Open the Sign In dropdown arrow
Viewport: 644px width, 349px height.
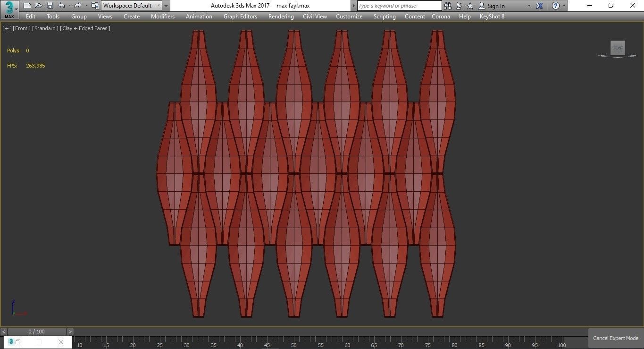point(529,6)
